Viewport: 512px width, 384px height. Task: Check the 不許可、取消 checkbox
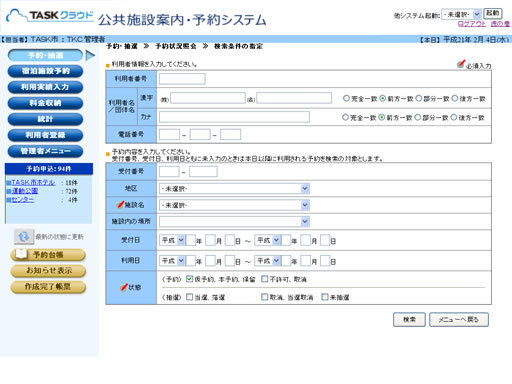(x=264, y=279)
